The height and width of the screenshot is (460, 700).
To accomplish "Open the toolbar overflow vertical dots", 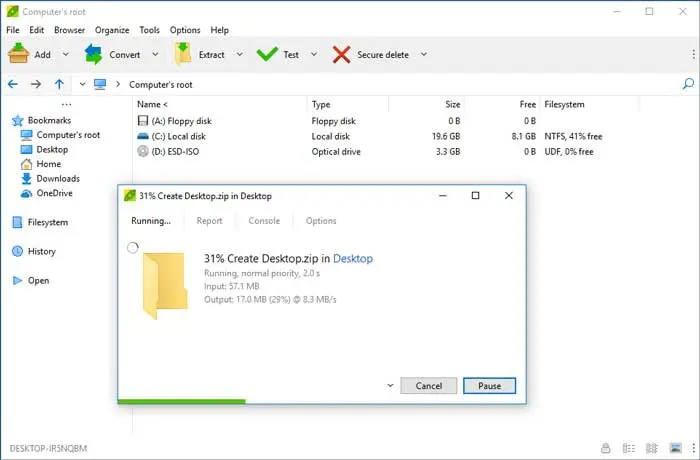I will [x=693, y=54].
